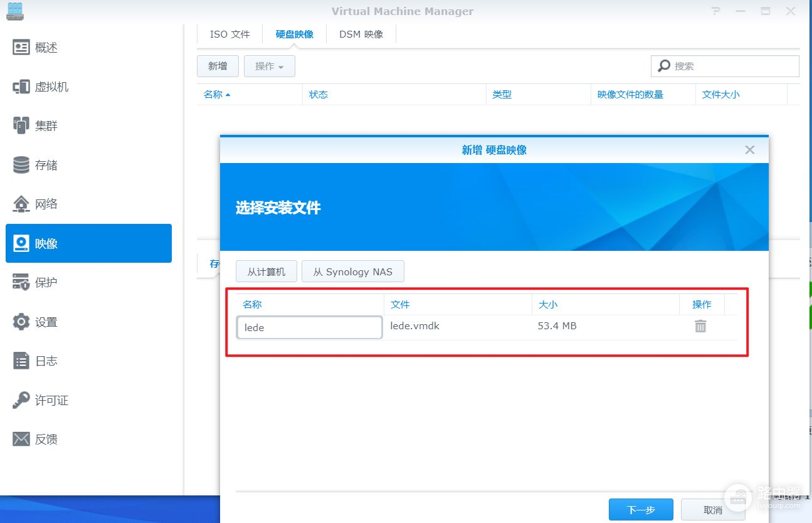
Task: Click the 从 Synology NAS button
Action: click(352, 272)
